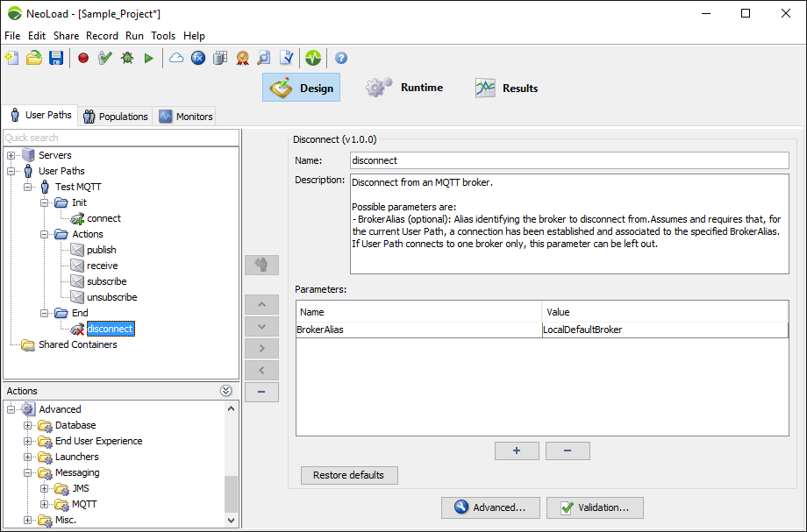
Task: Save the project with the floppy icon
Action: click(56, 58)
